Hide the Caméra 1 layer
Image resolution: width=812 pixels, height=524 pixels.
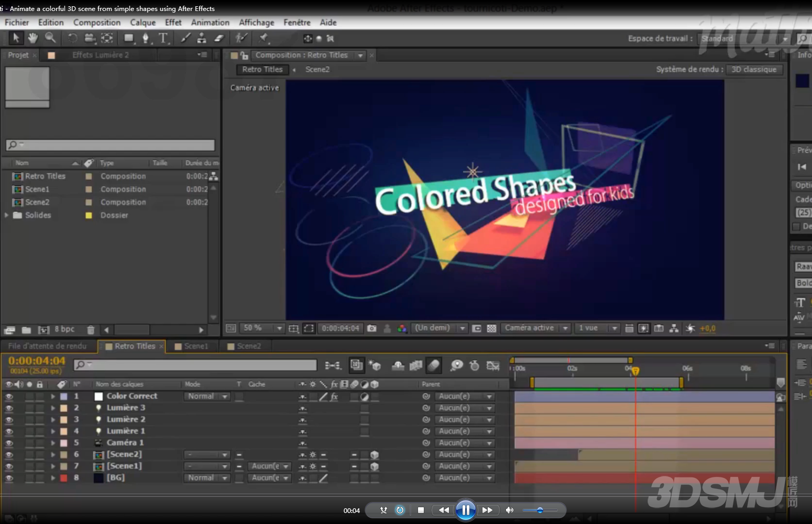(x=9, y=443)
